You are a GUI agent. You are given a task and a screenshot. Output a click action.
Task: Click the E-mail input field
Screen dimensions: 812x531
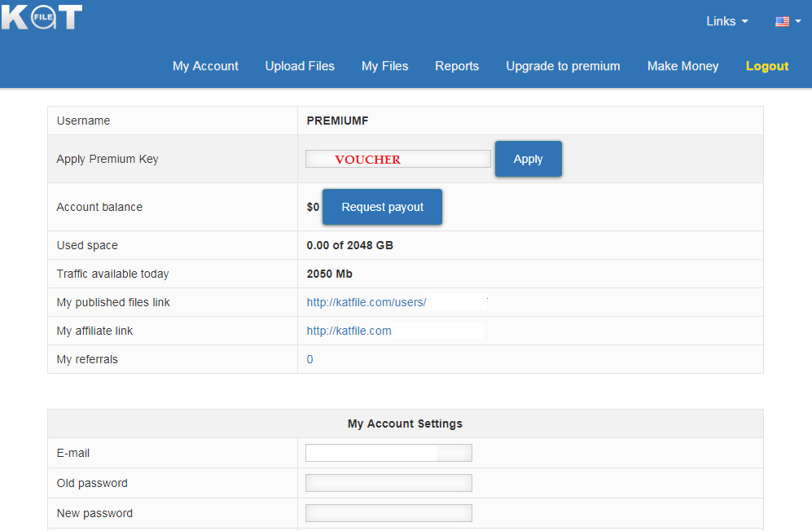tap(388, 453)
